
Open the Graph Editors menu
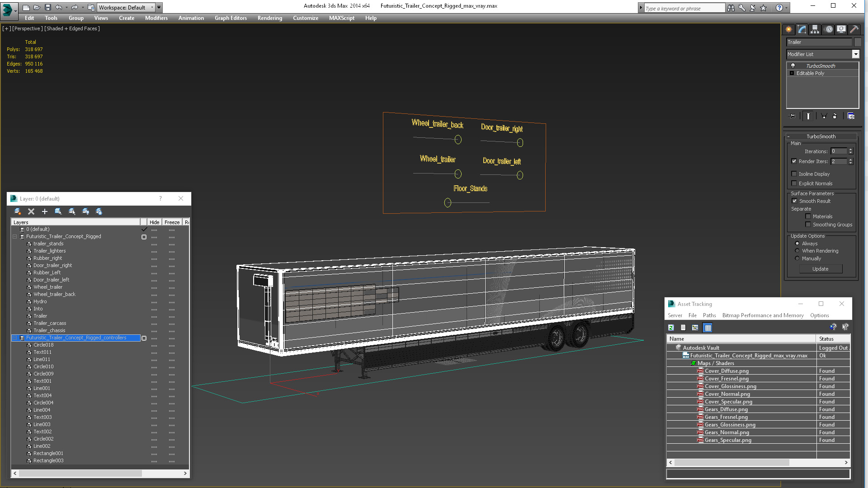click(231, 18)
